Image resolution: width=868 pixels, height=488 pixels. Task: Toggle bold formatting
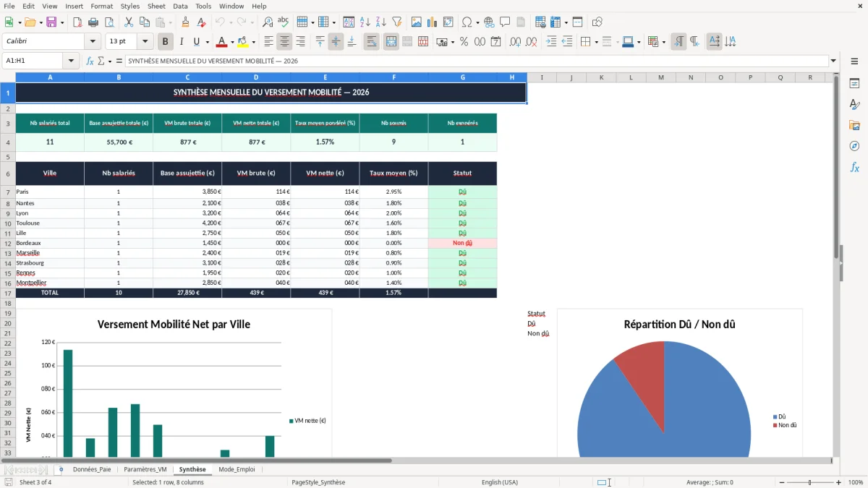point(166,42)
